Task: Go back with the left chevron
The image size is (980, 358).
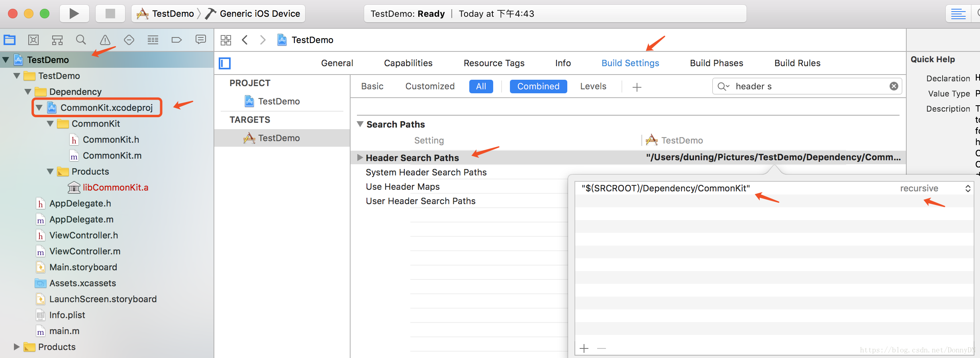Action: click(245, 40)
